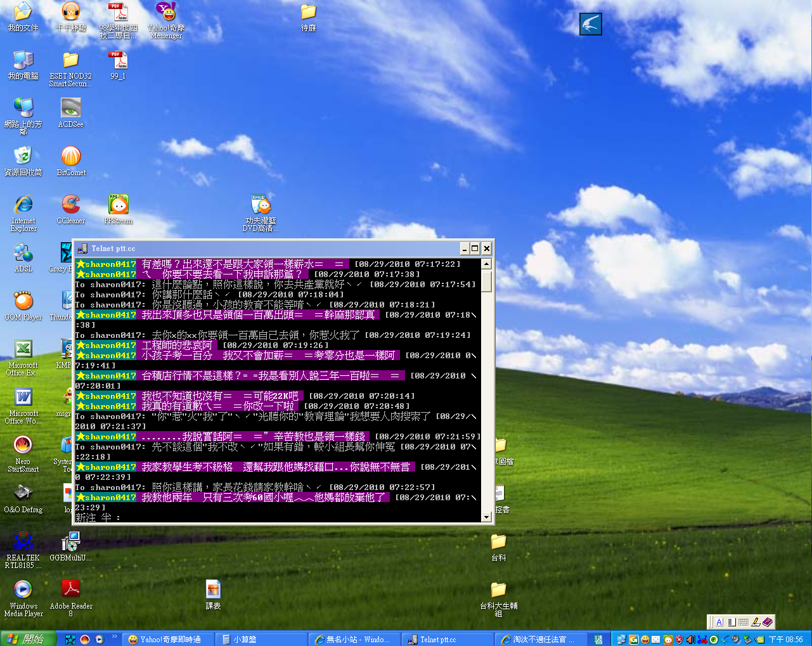Toggle the soft keyboard on IME bar
Viewport: 812px width, 646px height.
click(744, 623)
